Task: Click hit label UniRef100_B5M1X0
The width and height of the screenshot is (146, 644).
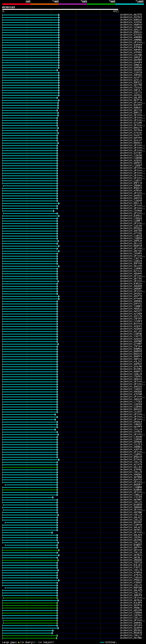Action: pyautogui.click(x=131, y=32)
